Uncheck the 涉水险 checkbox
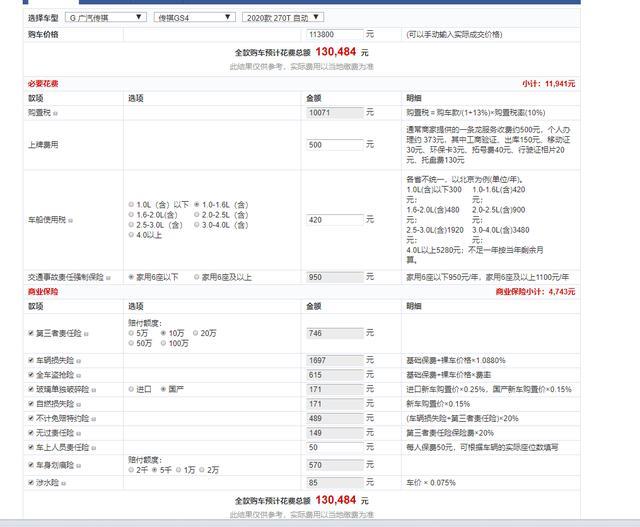The width and height of the screenshot is (640, 527). tap(31, 482)
